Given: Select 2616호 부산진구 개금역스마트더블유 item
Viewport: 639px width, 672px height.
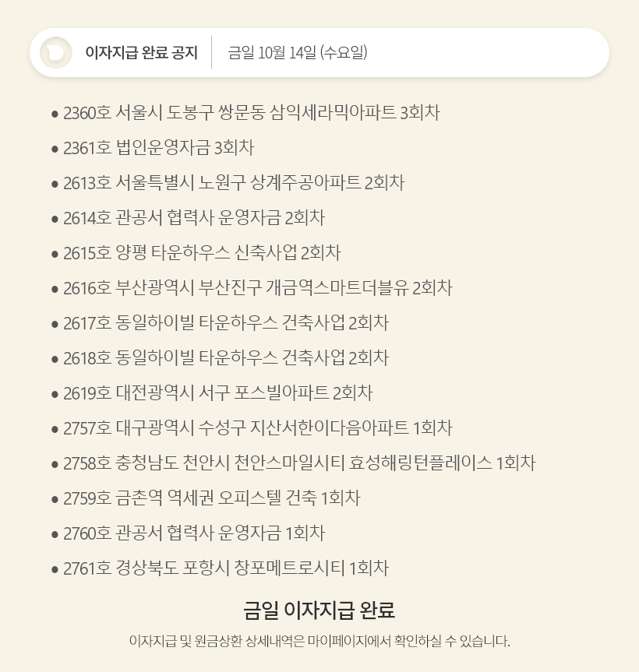Looking at the screenshot, I should (x=257, y=288).
